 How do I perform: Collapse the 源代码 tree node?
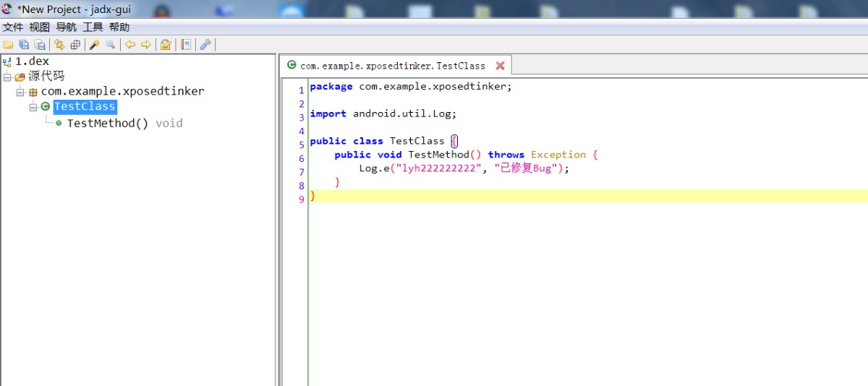(x=7, y=77)
